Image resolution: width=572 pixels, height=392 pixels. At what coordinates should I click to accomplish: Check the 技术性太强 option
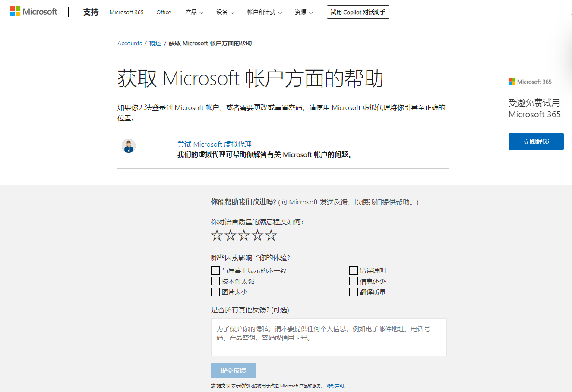click(x=215, y=281)
